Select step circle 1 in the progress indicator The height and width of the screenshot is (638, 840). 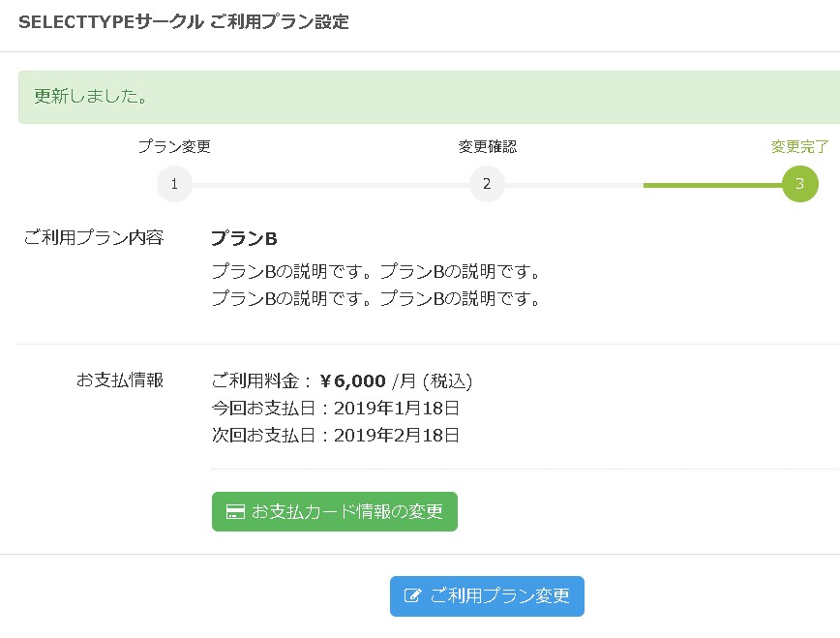point(175,184)
